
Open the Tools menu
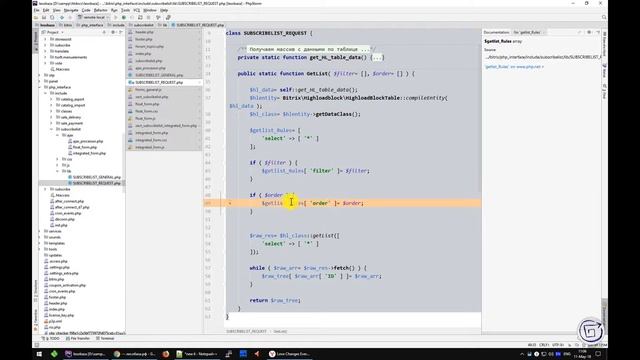pyautogui.click(x=126, y=10)
